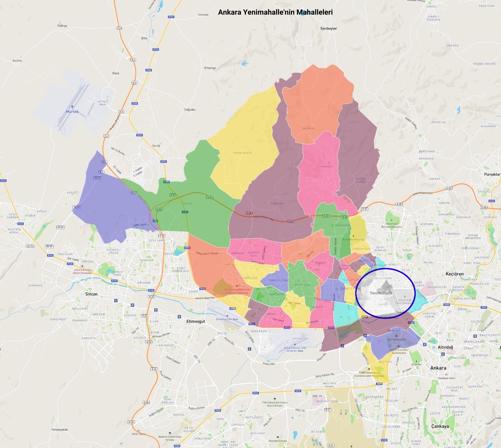Click the Ankara Sincan Devlet Hastanesi hospital marker
Viewport: 501px width, 448px height.
tap(82, 266)
